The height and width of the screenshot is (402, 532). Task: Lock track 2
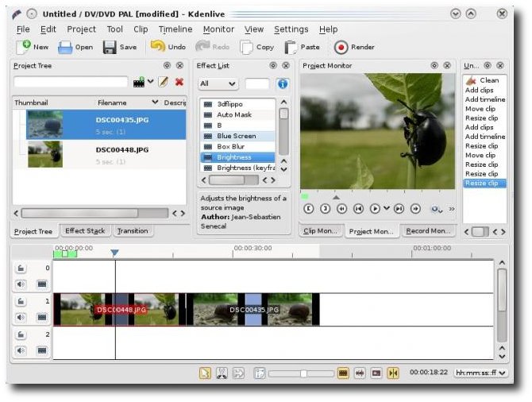pos(21,334)
